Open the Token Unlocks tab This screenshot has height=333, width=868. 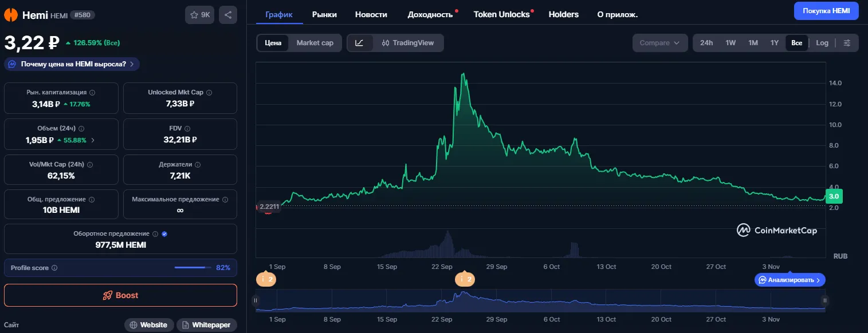coord(502,14)
